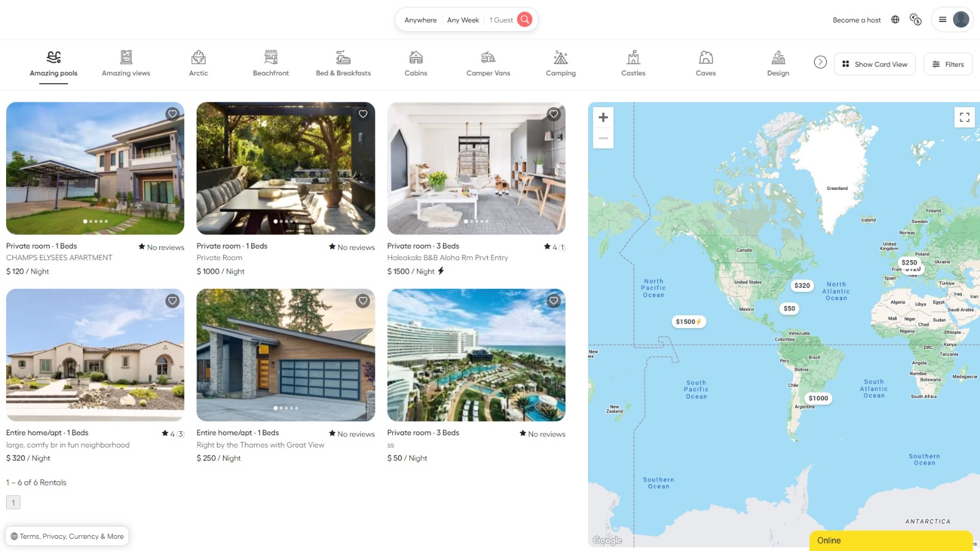The width and height of the screenshot is (980, 551).
Task: Select the Castles category icon
Action: point(633,58)
